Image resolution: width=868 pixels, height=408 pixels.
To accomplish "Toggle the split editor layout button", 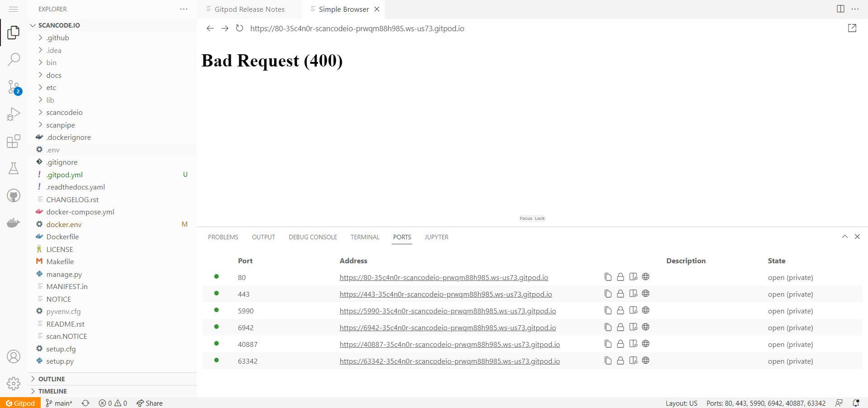I will [840, 9].
